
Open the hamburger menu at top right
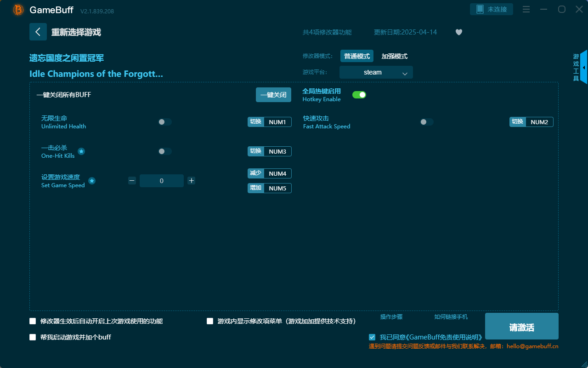click(x=526, y=9)
